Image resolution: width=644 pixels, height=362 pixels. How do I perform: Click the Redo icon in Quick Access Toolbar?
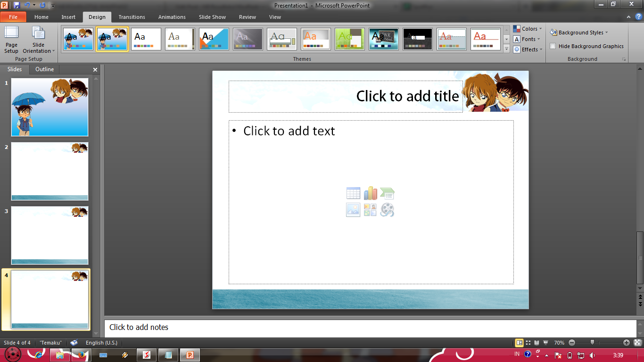[42, 5]
